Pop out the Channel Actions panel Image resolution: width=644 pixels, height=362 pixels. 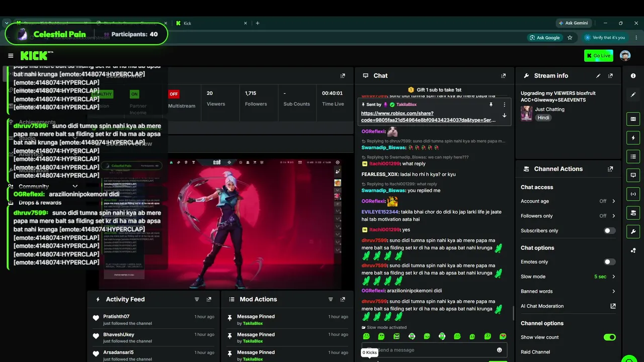click(x=610, y=169)
